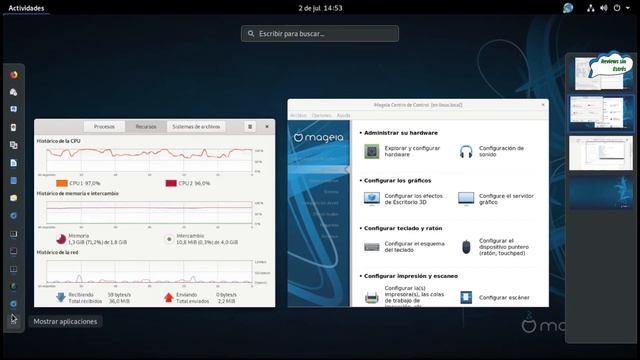Launch Firefox from the dock

pyautogui.click(x=13, y=75)
